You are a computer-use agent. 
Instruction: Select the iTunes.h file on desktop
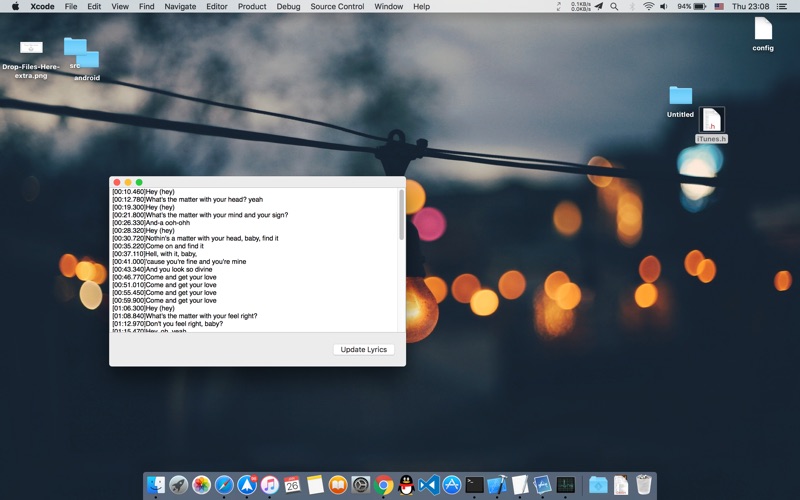712,125
